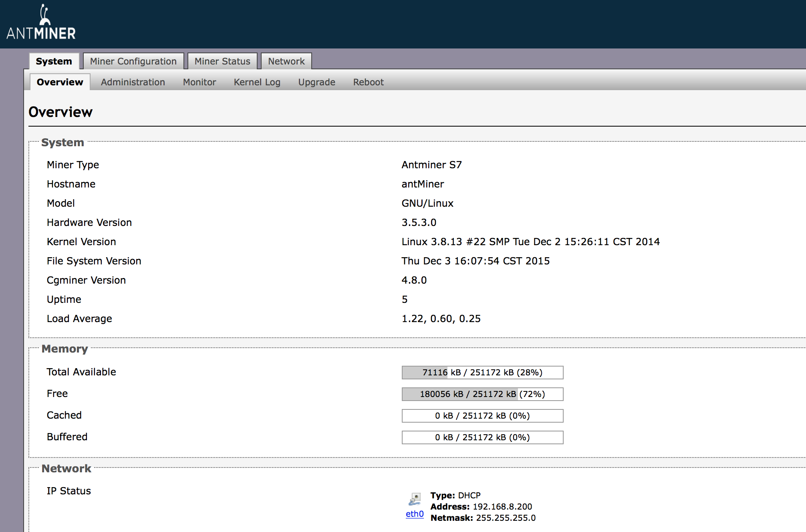Click the Free memory progress bar
Screen dimensions: 806x532
coord(483,394)
